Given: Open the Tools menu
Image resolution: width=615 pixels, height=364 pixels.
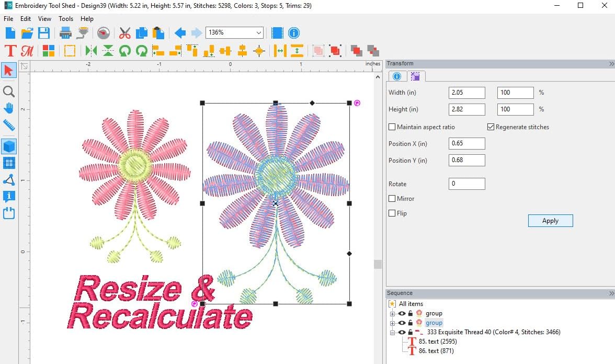Looking at the screenshot, I should (x=66, y=19).
